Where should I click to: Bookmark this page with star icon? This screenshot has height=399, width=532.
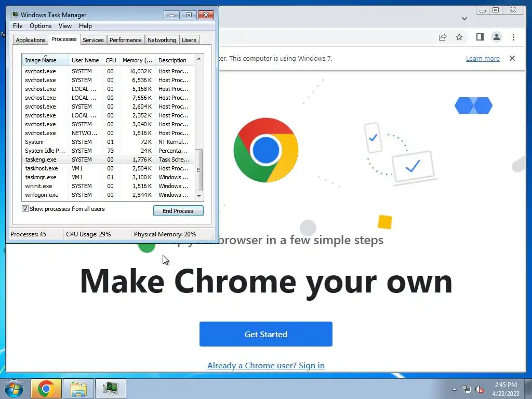tap(459, 37)
